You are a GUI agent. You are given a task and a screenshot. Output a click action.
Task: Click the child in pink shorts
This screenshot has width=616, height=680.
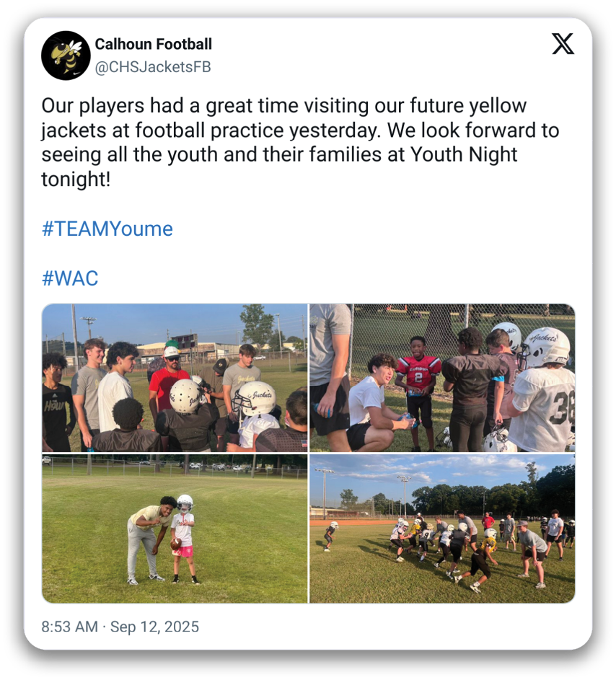click(x=185, y=539)
